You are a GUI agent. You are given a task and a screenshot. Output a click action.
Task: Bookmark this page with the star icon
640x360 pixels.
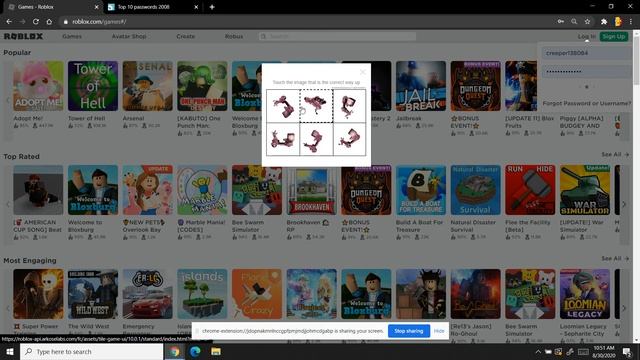pos(587,22)
